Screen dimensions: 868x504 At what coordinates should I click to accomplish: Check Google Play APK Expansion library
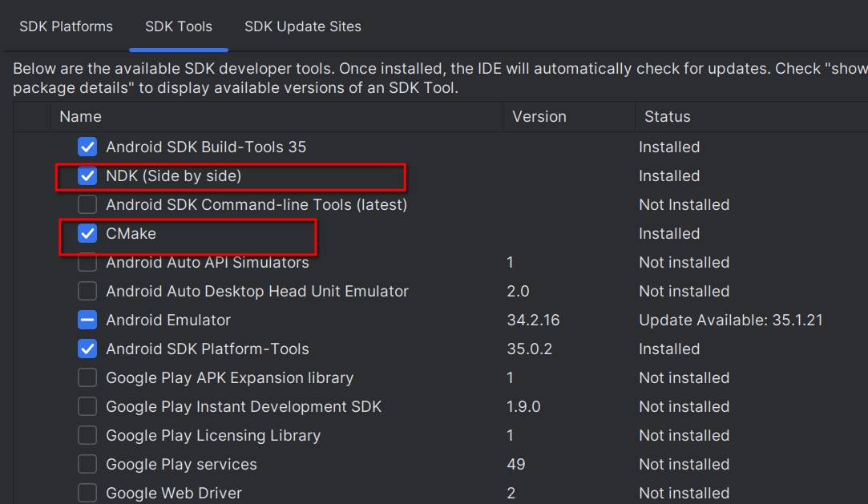[87, 378]
